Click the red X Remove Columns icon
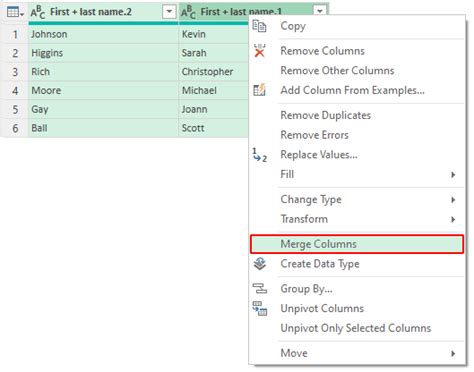This screenshot has height=372, width=474. (x=259, y=51)
